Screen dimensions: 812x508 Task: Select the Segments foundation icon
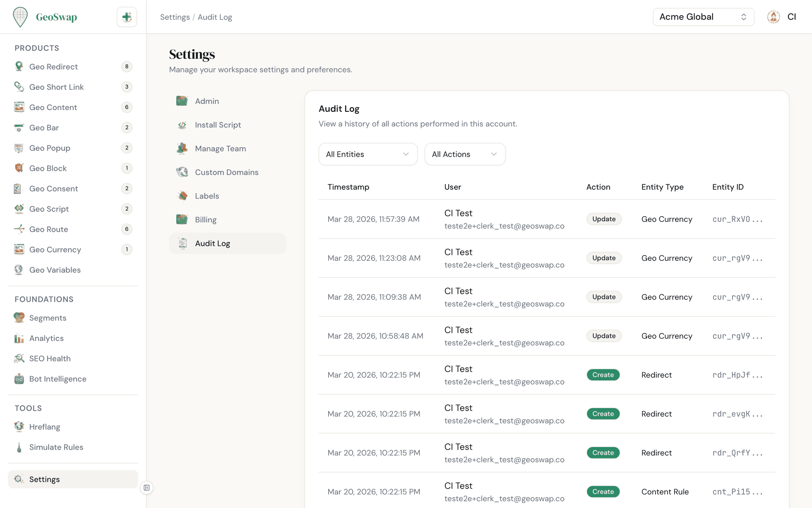[x=19, y=317]
